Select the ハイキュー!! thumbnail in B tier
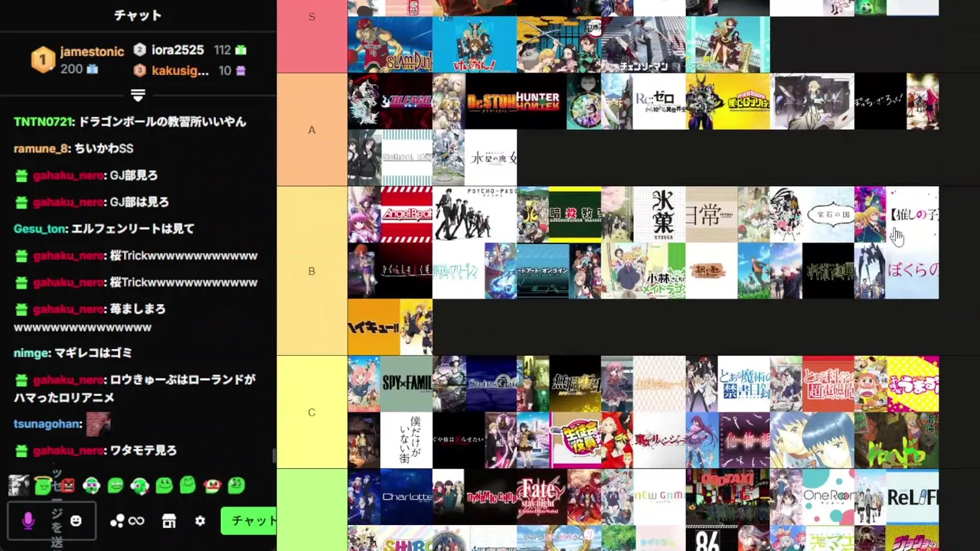 390,328
